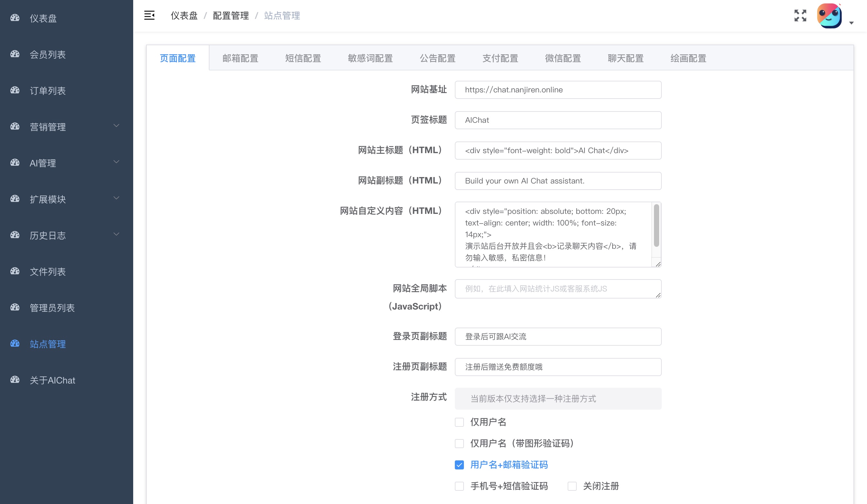Open the avatar dropdown arrow
The height and width of the screenshot is (504, 867).
click(x=851, y=23)
